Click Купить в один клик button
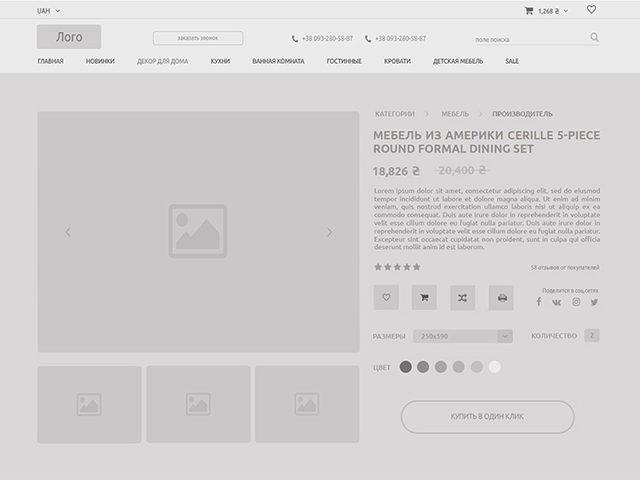The width and height of the screenshot is (640, 480). click(487, 417)
